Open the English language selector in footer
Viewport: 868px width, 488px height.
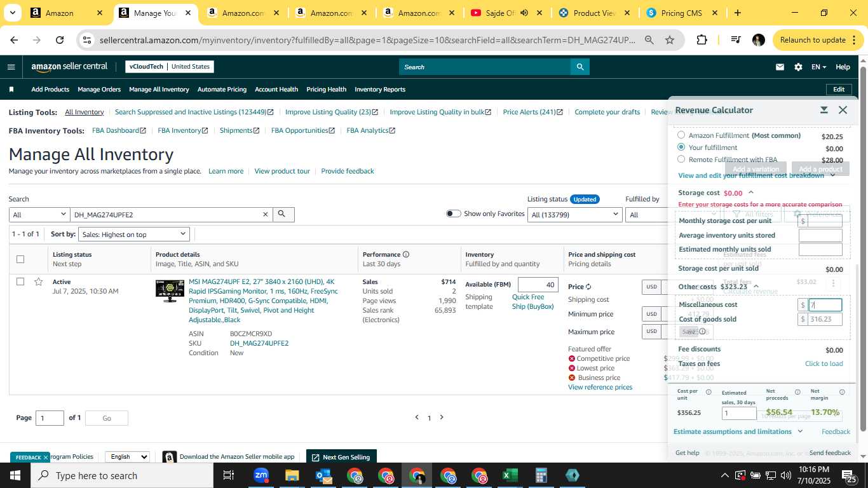pyautogui.click(x=127, y=457)
